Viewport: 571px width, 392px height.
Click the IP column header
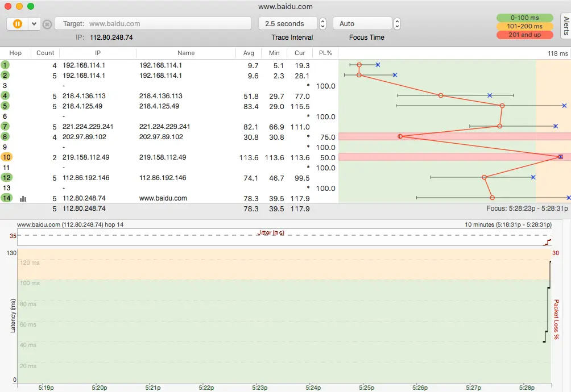[98, 53]
